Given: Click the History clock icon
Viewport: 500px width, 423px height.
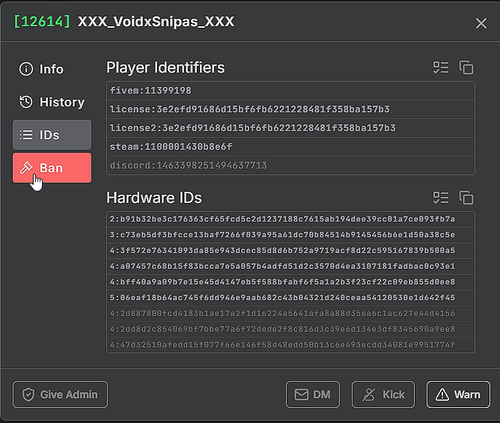Looking at the screenshot, I should [26, 102].
